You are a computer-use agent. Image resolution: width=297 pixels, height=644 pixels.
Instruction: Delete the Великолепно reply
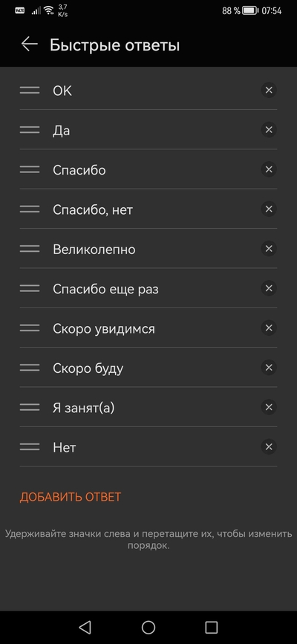(269, 249)
